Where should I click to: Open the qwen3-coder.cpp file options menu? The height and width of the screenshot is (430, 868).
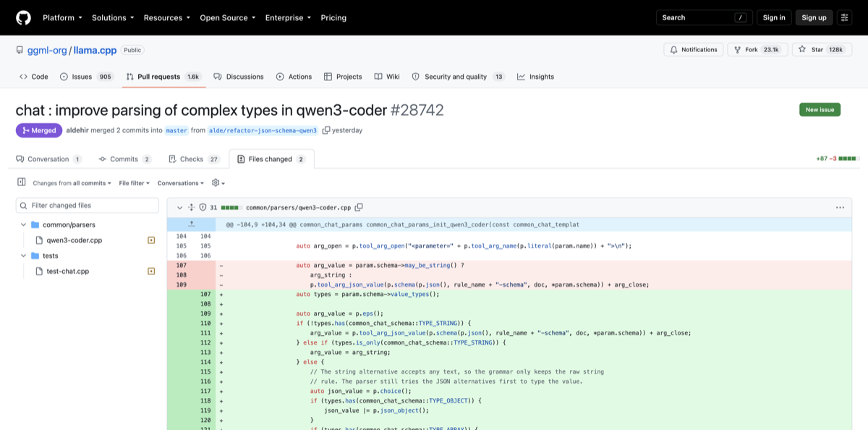[840, 208]
